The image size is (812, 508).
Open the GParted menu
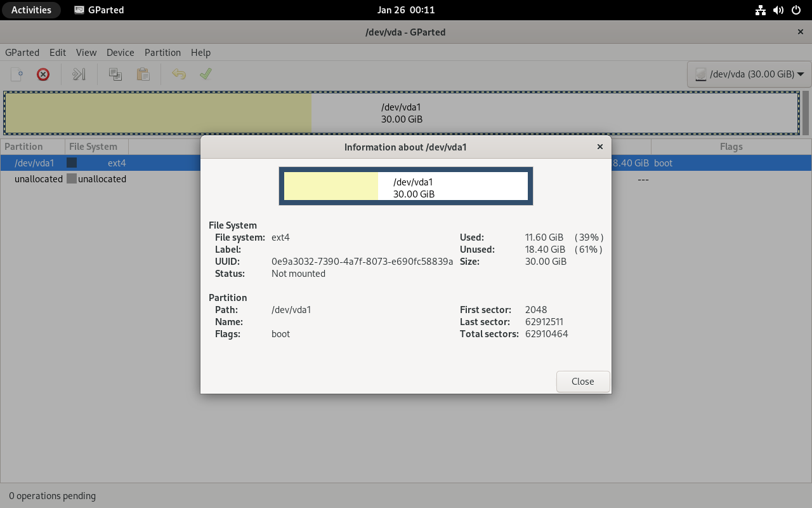[22, 53]
